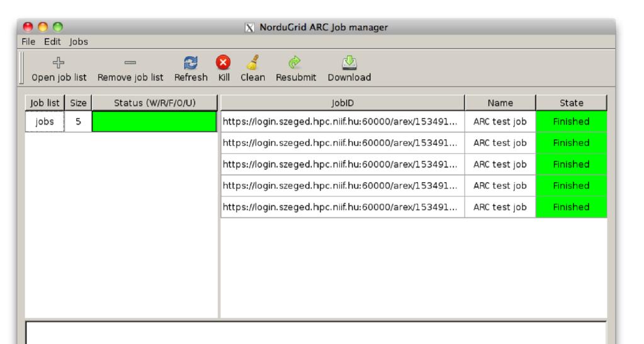Open the File menu
The image size is (644, 344).
(28, 42)
